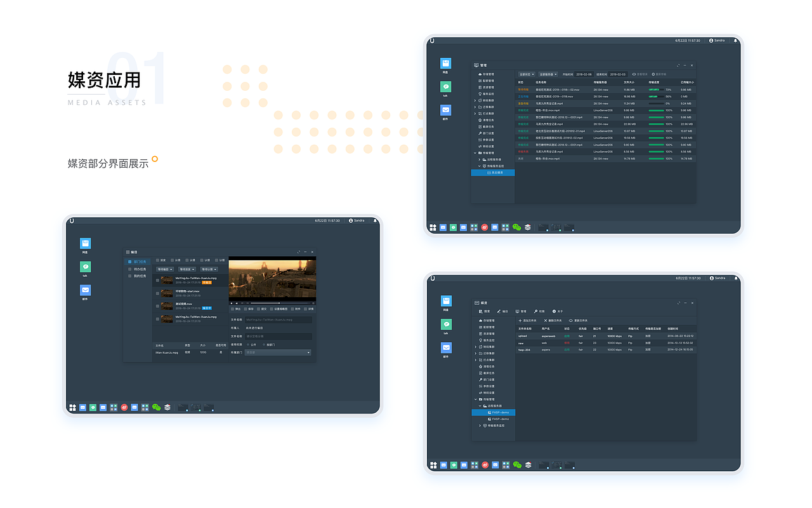The image size is (812, 508).
Task: Click the volume icon under the video preview
Action: [237, 303]
